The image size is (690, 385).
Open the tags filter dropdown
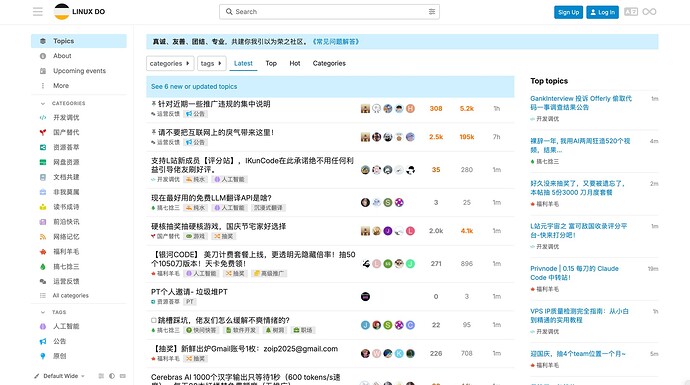pyautogui.click(x=211, y=63)
